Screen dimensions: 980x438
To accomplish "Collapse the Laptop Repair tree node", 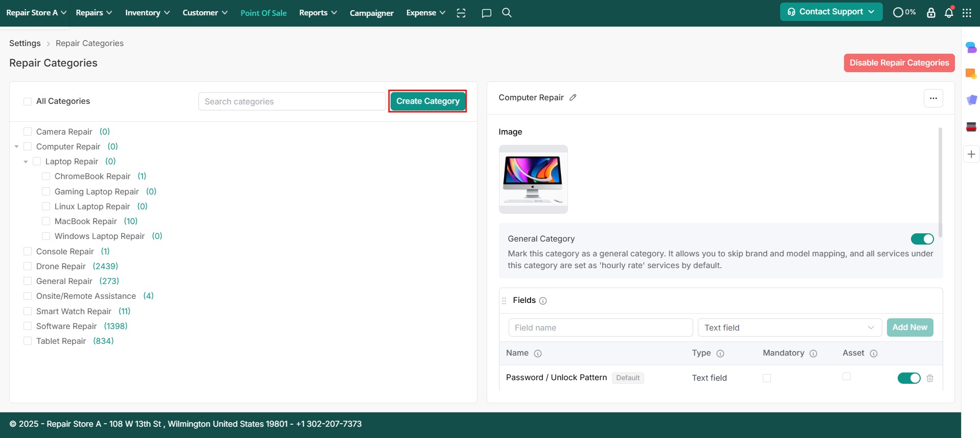I will 26,162.
